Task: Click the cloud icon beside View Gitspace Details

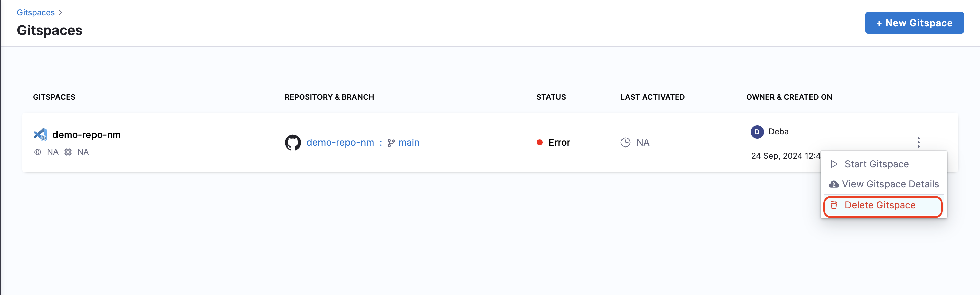Action: click(833, 184)
